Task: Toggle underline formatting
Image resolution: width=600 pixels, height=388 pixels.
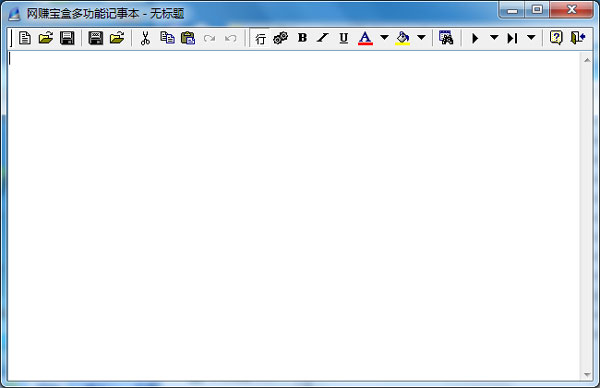Action: (x=344, y=38)
